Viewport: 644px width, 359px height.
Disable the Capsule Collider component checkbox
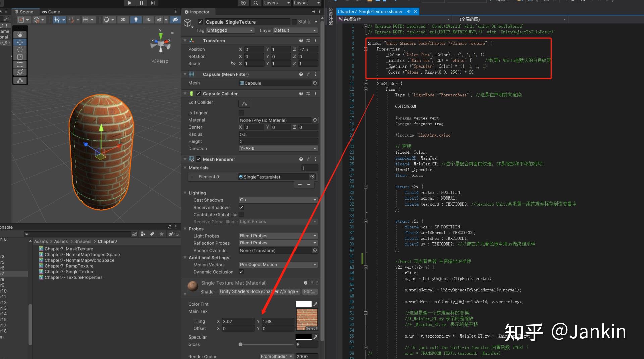(x=199, y=94)
